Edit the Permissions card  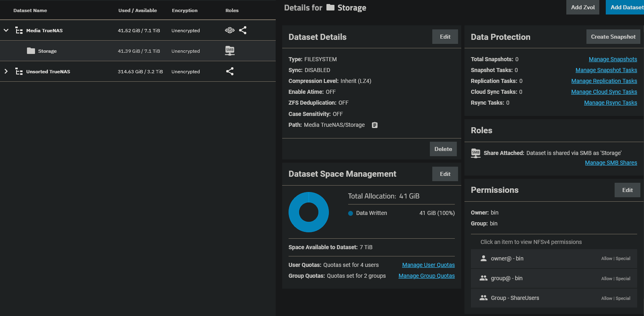pos(627,190)
